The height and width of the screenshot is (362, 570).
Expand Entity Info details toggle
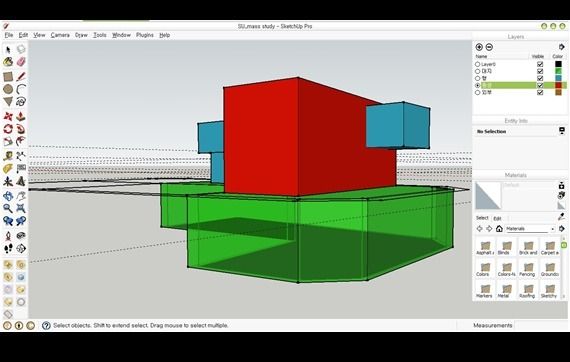tap(562, 130)
